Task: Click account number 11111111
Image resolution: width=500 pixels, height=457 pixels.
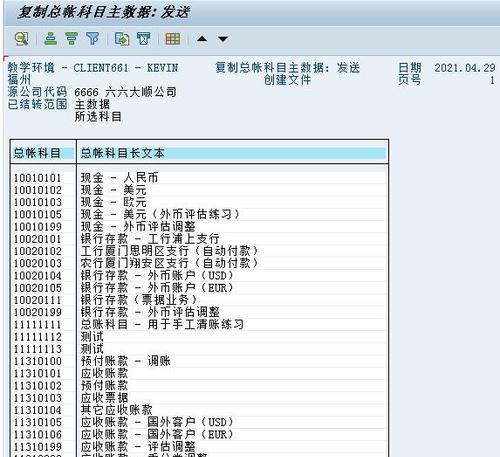Action: [x=37, y=324]
